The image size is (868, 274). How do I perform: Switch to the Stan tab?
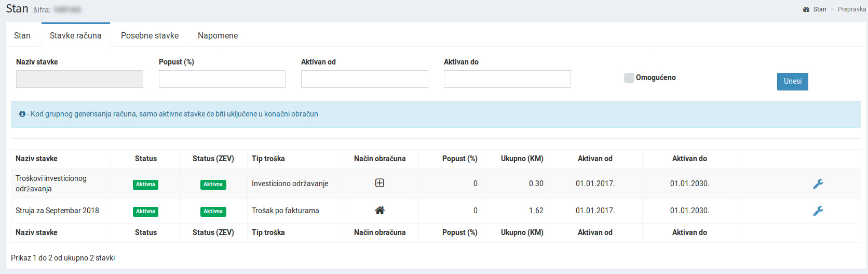coord(22,35)
